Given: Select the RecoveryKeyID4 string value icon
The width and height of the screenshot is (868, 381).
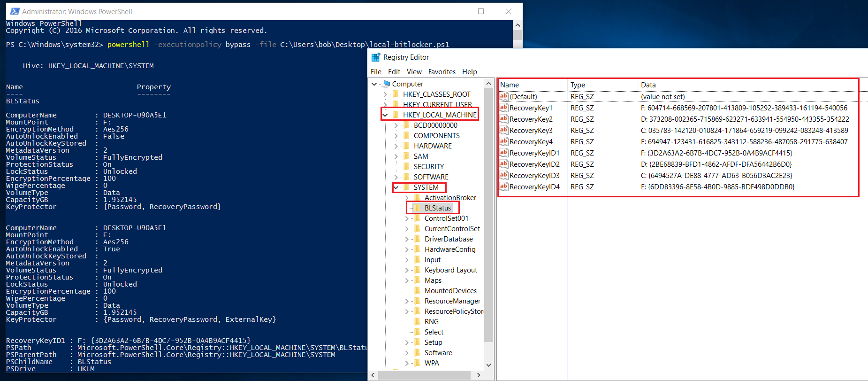Looking at the screenshot, I should [x=504, y=187].
